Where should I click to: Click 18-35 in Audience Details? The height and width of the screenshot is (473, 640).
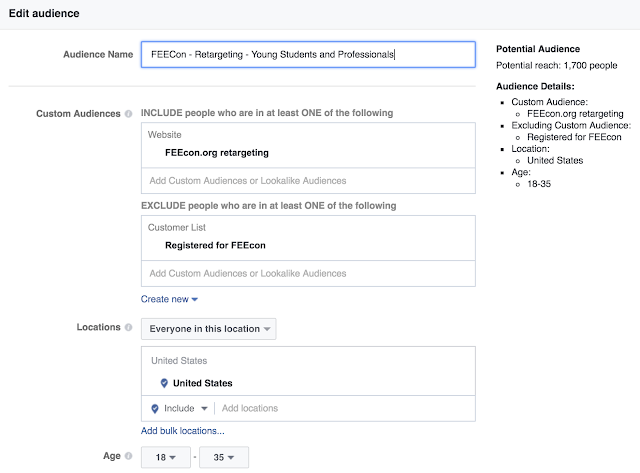coord(539,184)
